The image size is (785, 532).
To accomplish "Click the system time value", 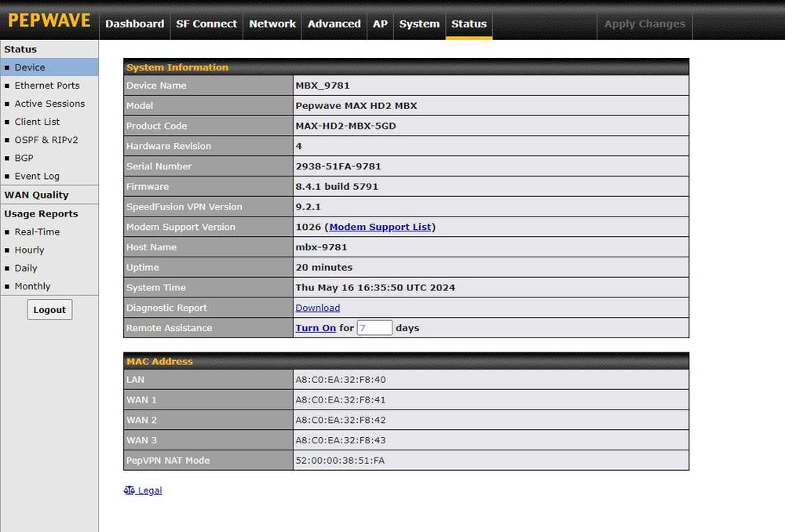I will (375, 288).
